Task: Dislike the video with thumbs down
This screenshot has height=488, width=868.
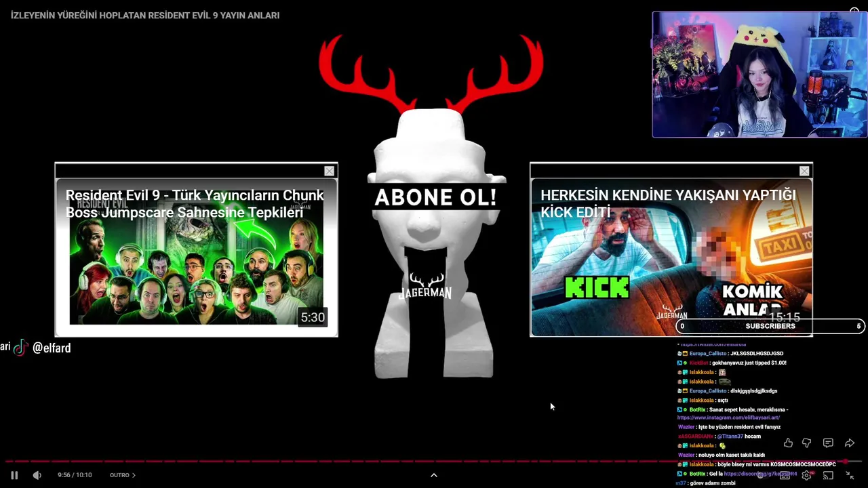Action: pyautogui.click(x=807, y=443)
